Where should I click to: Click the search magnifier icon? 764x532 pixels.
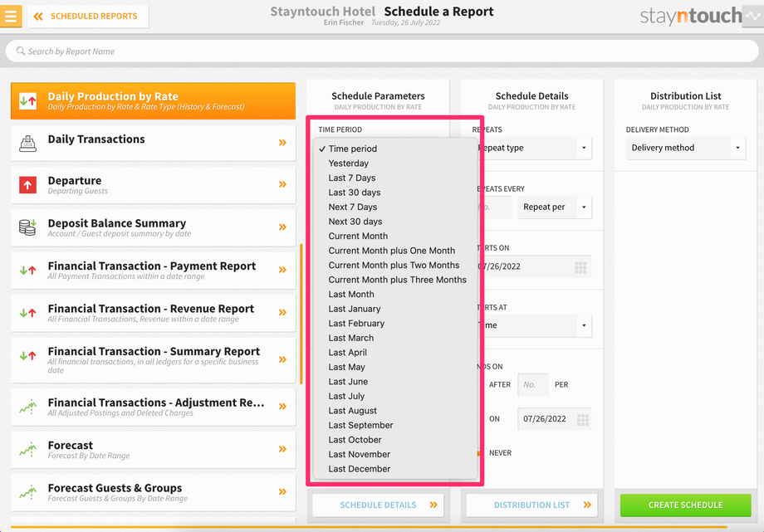21,51
